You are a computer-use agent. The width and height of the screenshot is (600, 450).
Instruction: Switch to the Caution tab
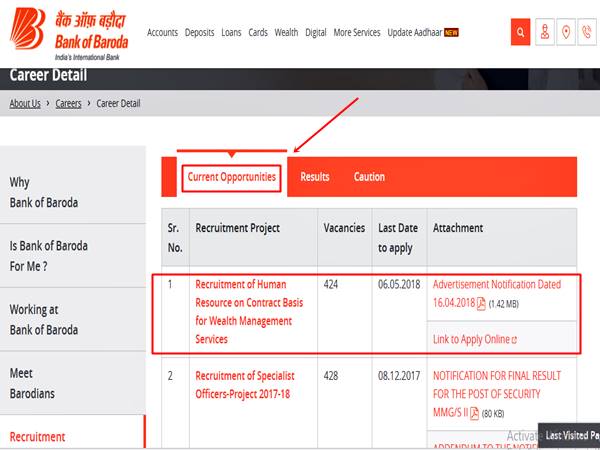(369, 177)
